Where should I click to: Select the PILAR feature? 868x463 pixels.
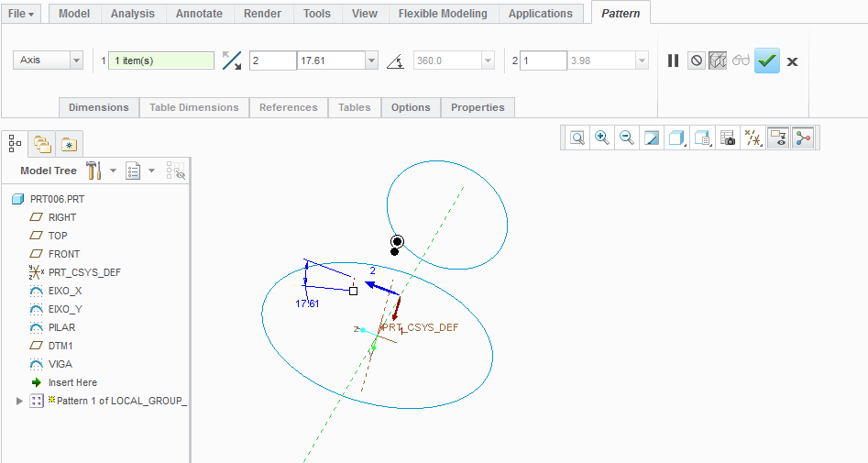[61, 326]
